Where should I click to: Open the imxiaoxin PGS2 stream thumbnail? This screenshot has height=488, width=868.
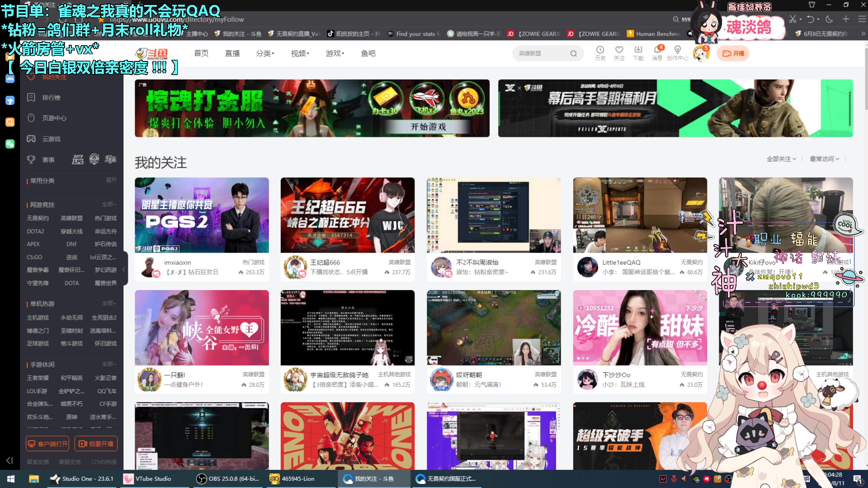[x=202, y=215]
